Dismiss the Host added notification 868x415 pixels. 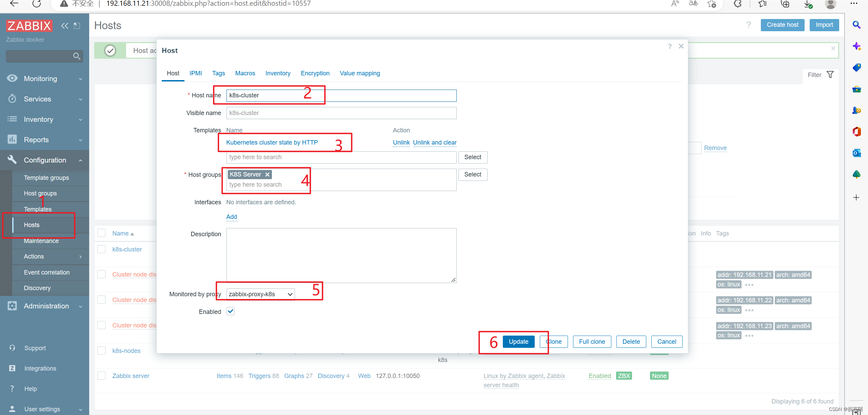(x=833, y=49)
